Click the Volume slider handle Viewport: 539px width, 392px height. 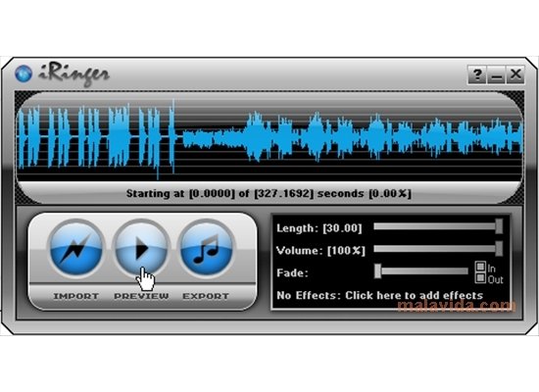(499, 249)
